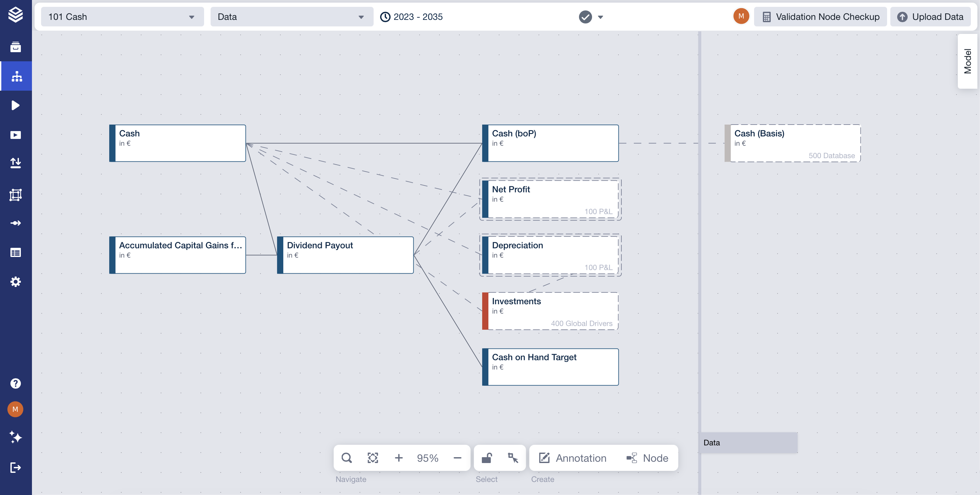
Task: Toggle the unlock selection icon
Action: click(x=487, y=458)
